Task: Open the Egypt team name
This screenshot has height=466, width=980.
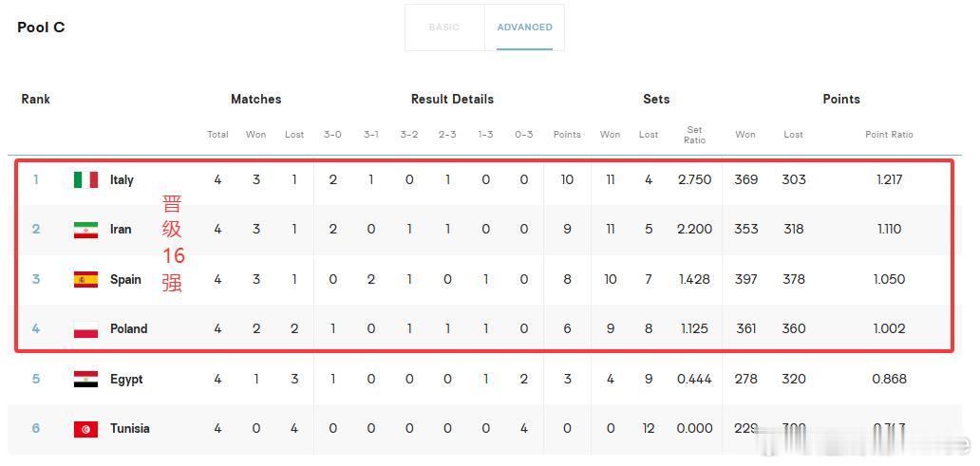Action: pos(127,380)
